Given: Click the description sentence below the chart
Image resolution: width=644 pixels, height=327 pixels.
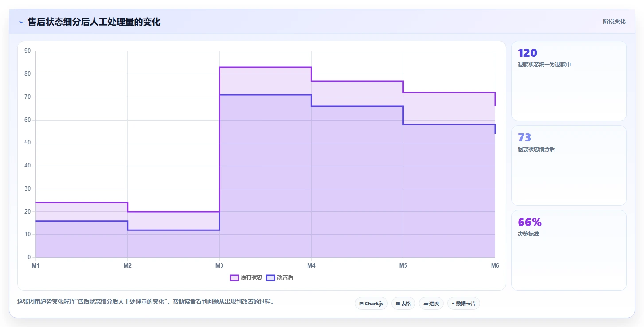Looking at the screenshot, I should point(145,302).
